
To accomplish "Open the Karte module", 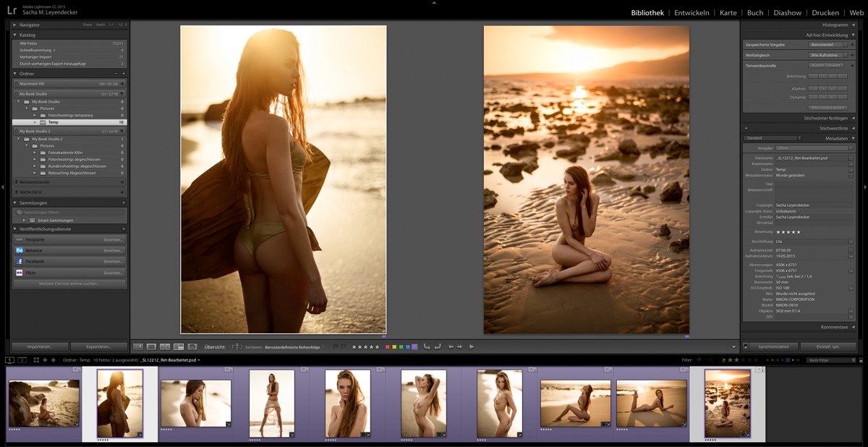I will [728, 13].
